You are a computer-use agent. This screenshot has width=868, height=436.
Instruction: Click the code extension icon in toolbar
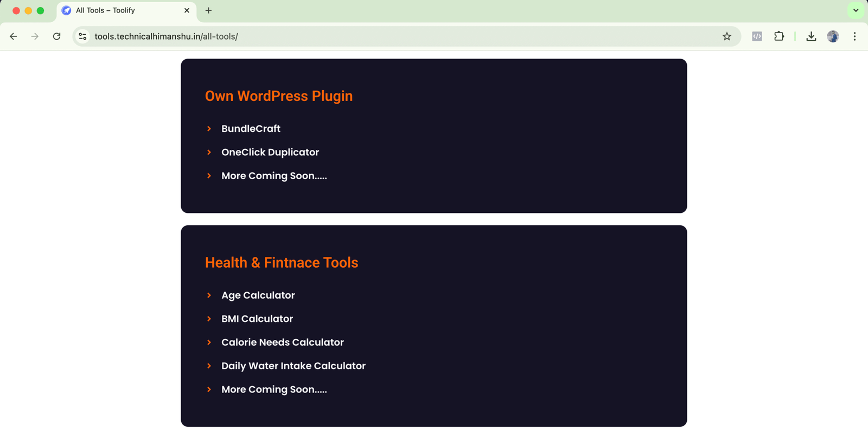coord(757,36)
